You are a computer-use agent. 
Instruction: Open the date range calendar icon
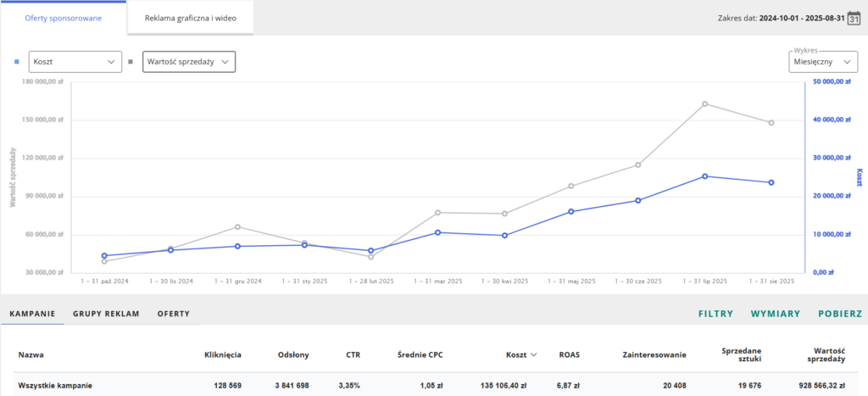(854, 17)
